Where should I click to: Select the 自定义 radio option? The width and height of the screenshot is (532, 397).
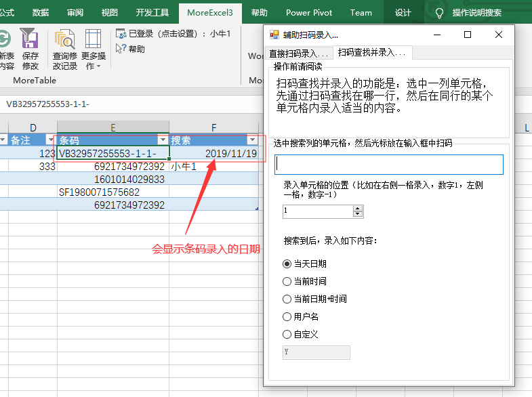(287, 334)
